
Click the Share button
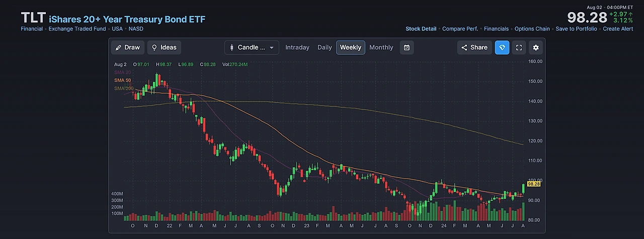click(474, 47)
